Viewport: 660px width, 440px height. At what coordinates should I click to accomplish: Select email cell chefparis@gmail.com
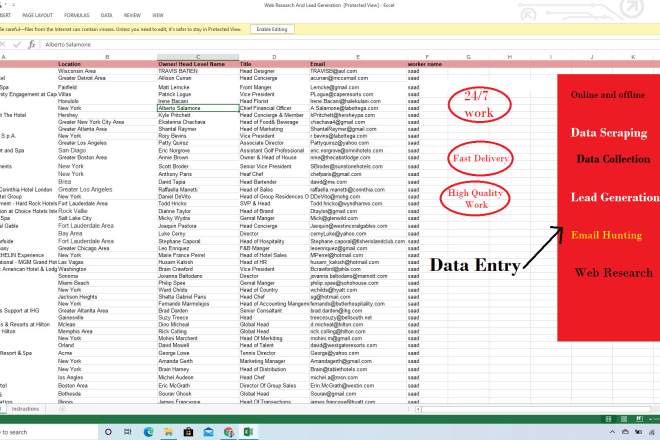pyautogui.click(x=358, y=174)
